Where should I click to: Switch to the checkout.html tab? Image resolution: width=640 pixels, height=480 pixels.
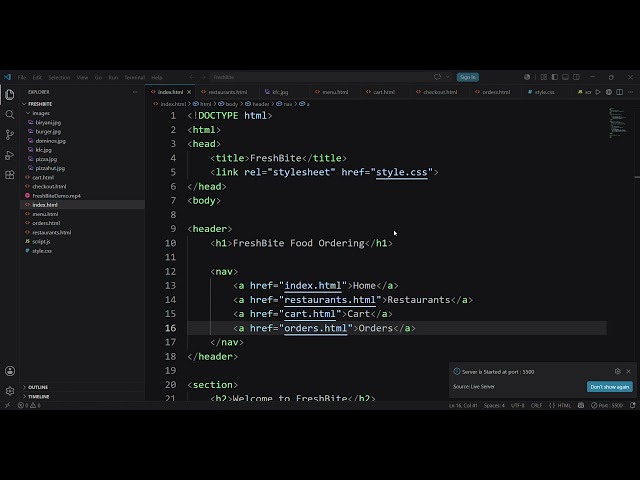coord(440,92)
